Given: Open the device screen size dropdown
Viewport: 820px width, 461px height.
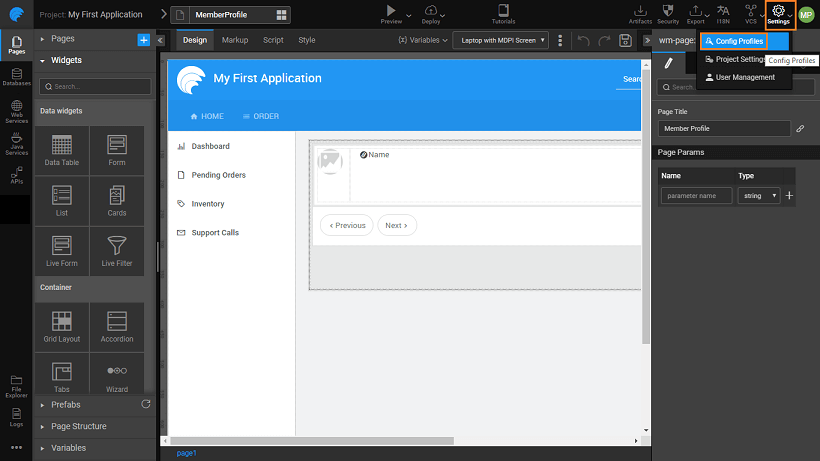Looking at the screenshot, I should (500, 40).
